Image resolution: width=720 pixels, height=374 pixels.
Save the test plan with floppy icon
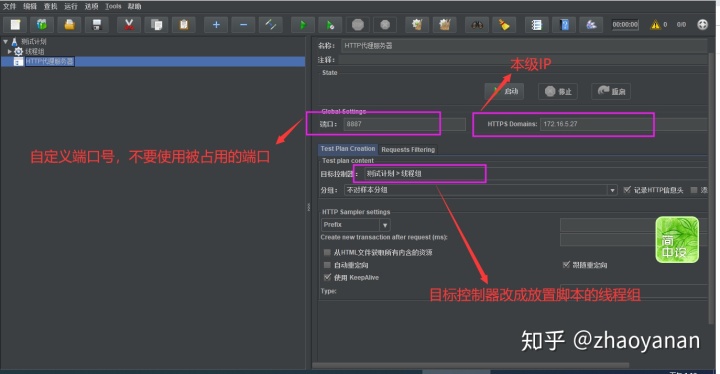[x=97, y=25]
